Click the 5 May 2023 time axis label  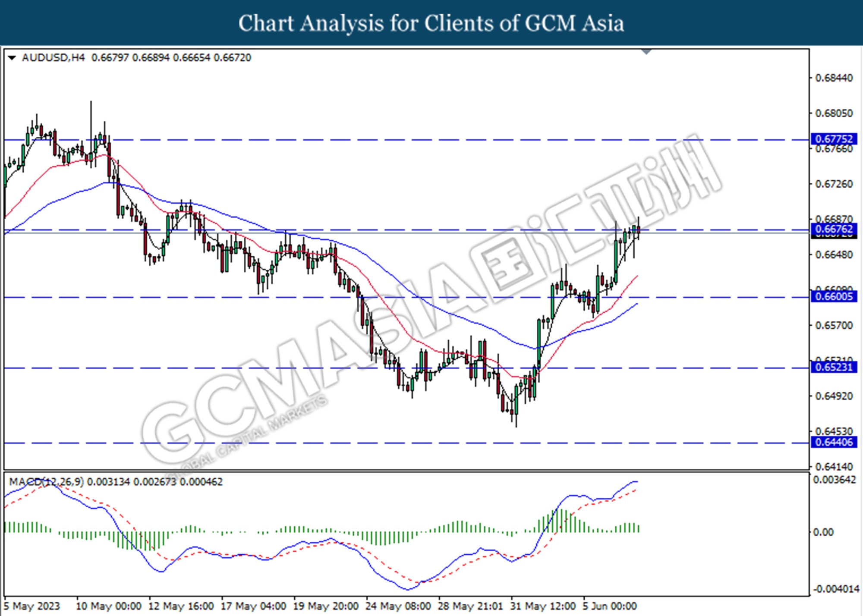pyautogui.click(x=32, y=607)
